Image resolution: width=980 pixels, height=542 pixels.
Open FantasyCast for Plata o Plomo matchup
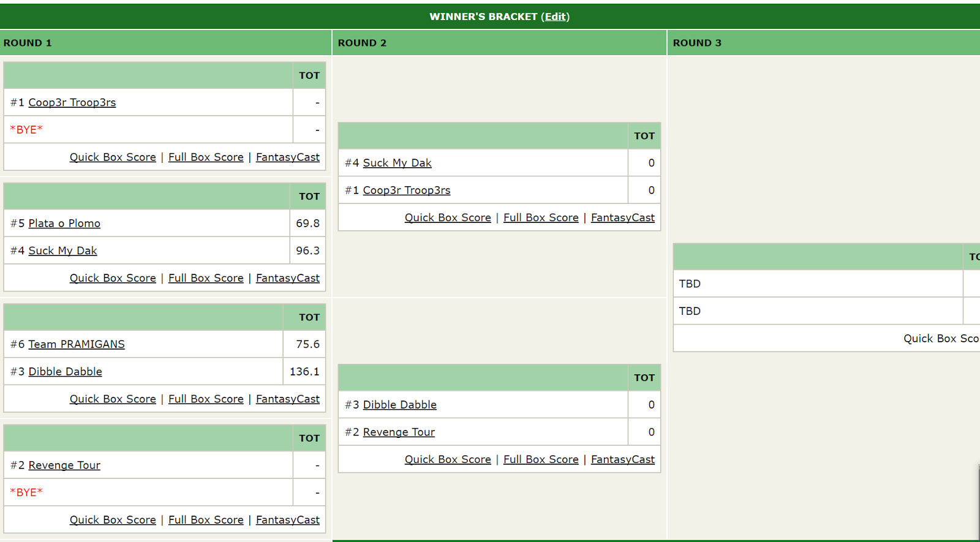287,278
